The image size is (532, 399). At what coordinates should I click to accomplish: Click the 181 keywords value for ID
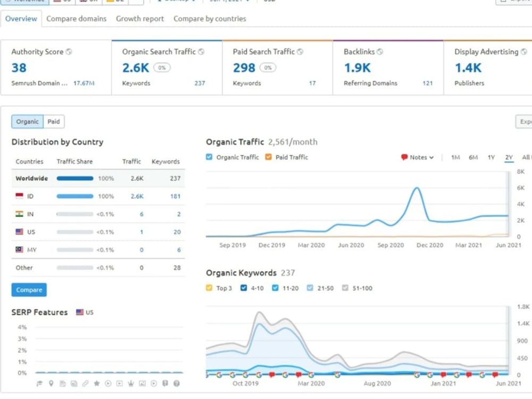176,196
